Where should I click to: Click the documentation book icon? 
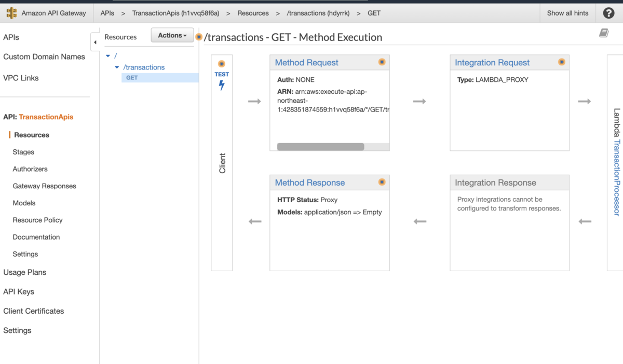(603, 33)
